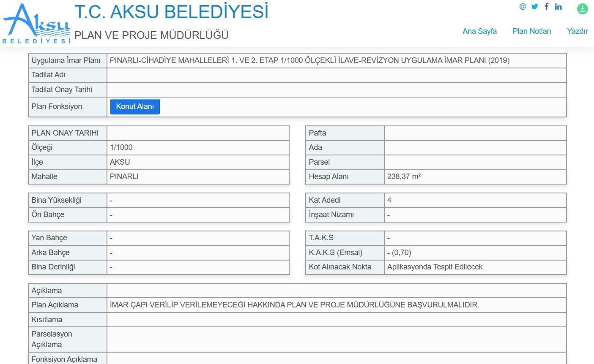The image size is (594, 364).
Task: Click the green download icon
Action: click(x=583, y=9)
